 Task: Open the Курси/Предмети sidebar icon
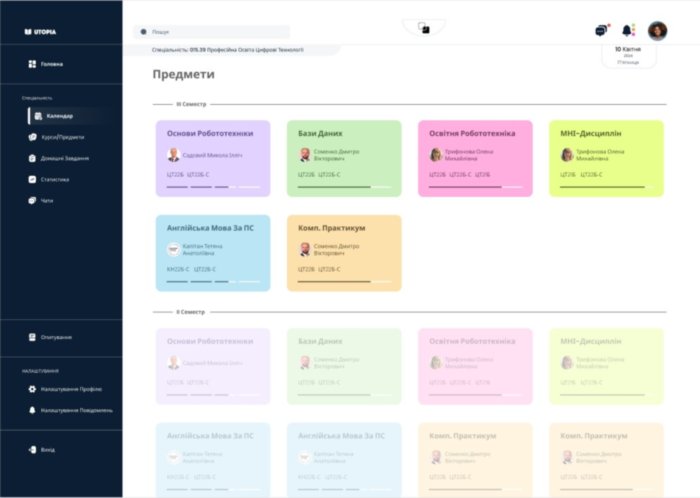pos(32,137)
